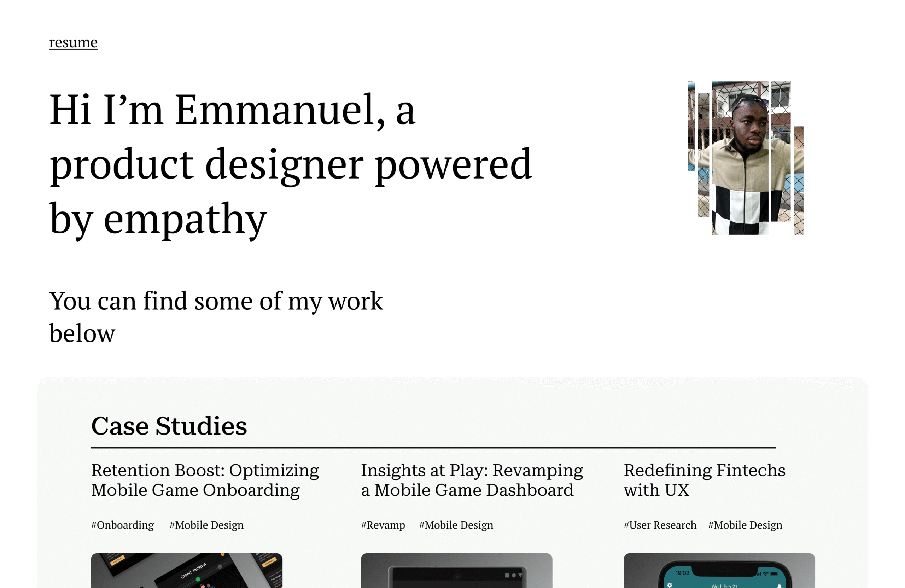905x588 pixels.
Task: Click the "Hi I'm Emmanuel" headline
Action: click(x=291, y=164)
